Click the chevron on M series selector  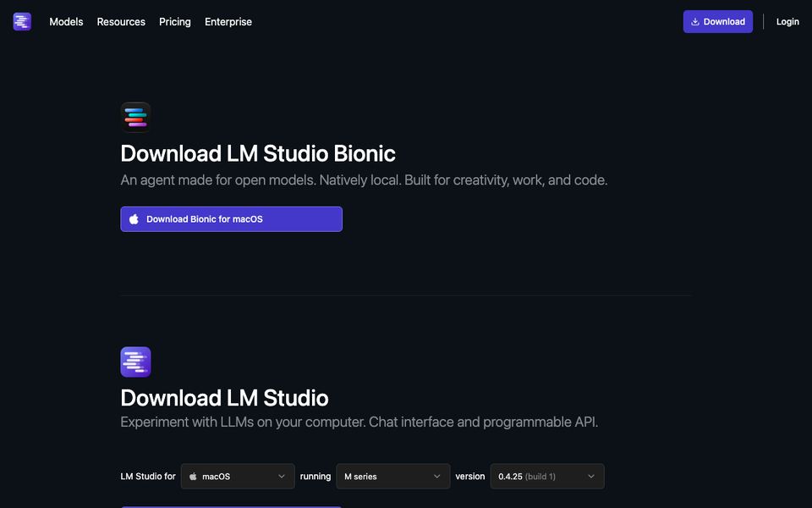point(436,477)
